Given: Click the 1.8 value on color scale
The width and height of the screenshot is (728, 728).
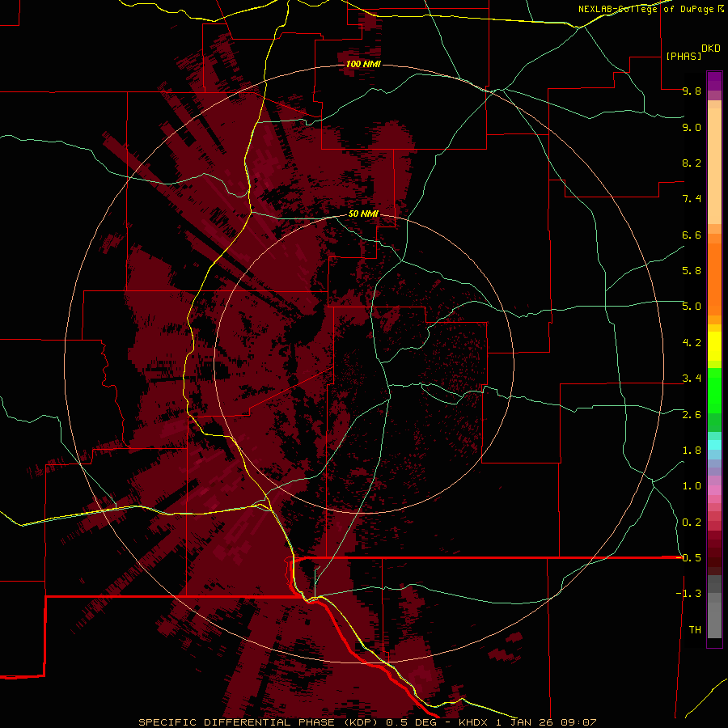Looking at the screenshot, I should [x=692, y=451].
